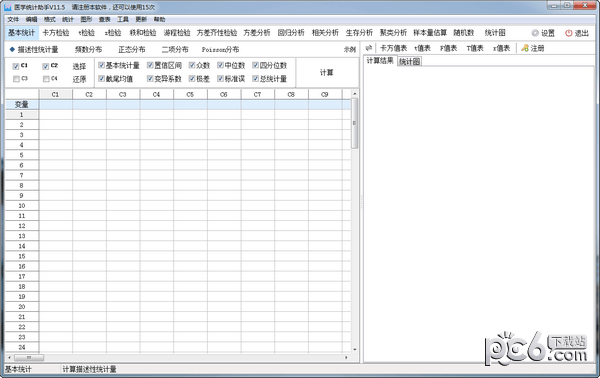Viewport: 600px width, 378px height.
Task: Click the 设置 gear icon
Action: click(x=535, y=33)
